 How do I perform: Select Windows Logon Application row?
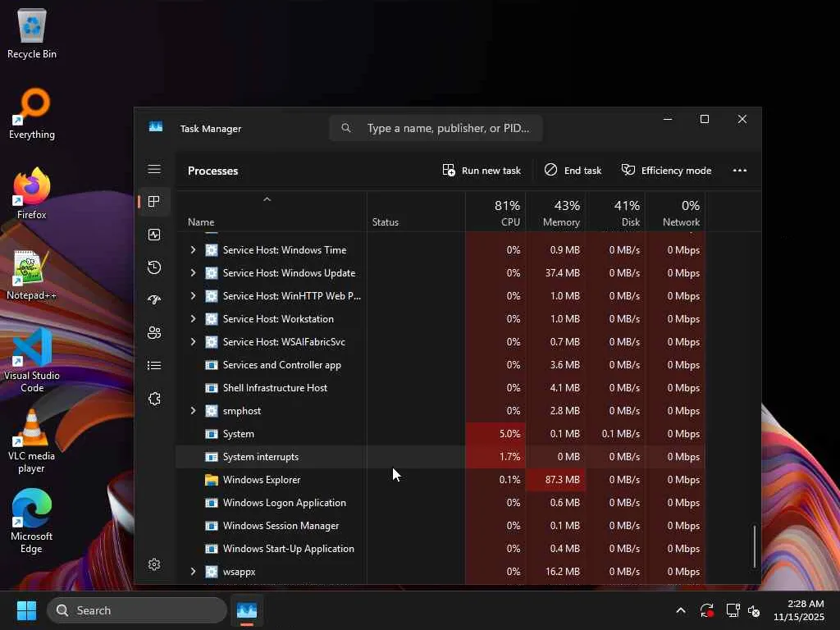click(441, 503)
